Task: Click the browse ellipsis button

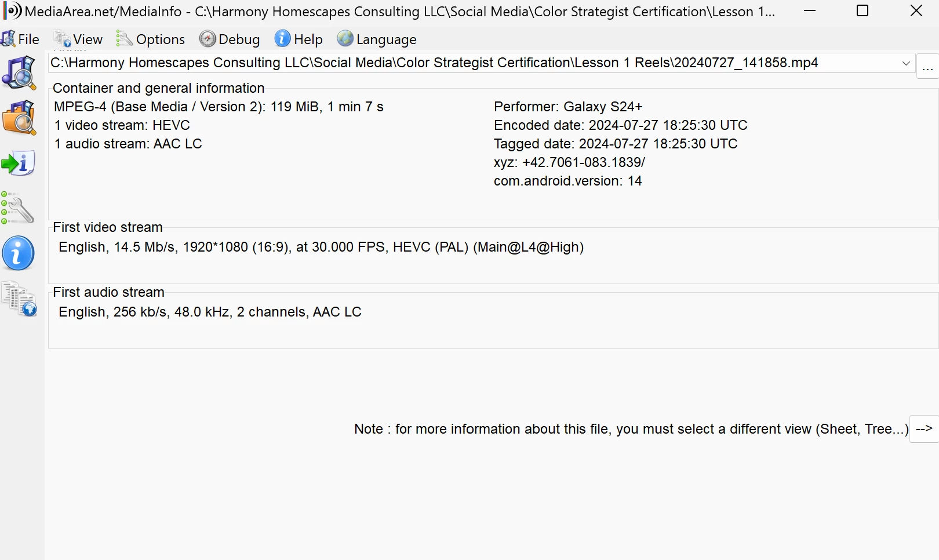Action: 927,67
